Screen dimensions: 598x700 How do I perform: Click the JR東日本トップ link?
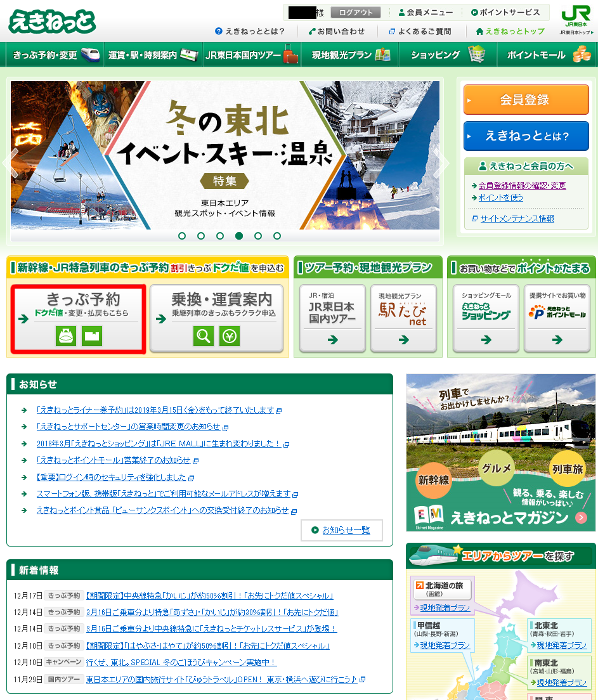pyautogui.click(x=576, y=32)
